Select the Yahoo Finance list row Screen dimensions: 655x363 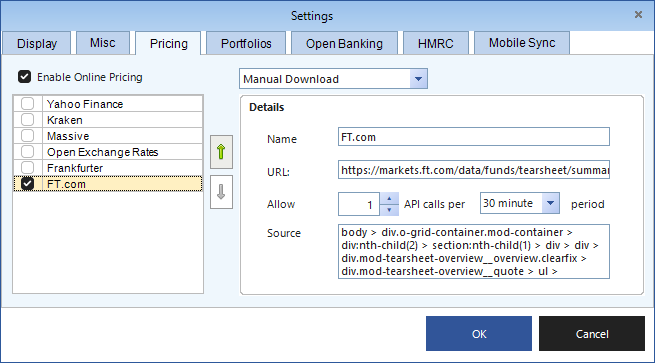tap(108, 104)
